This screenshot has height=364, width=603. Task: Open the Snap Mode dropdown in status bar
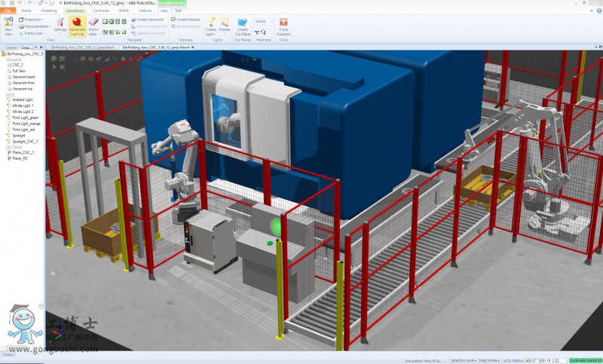[489, 360]
